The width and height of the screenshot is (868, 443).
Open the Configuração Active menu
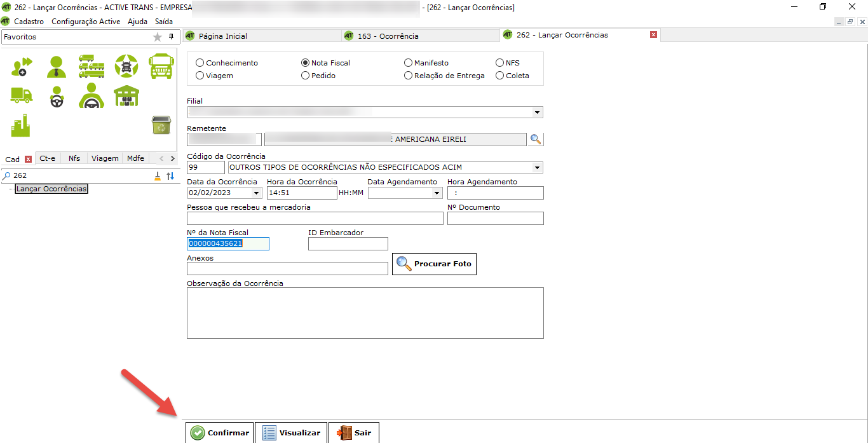click(x=86, y=22)
